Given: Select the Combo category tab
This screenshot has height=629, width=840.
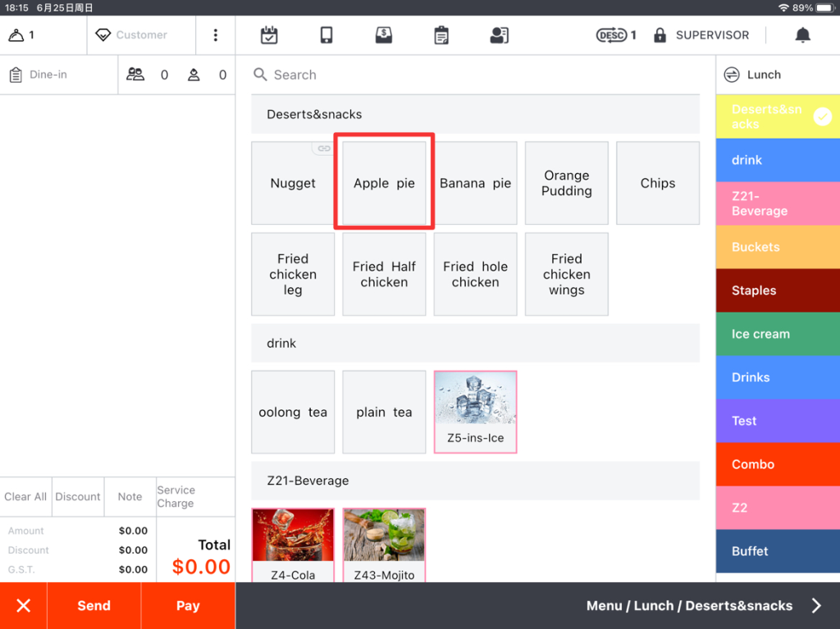Looking at the screenshot, I should pos(777,464).
